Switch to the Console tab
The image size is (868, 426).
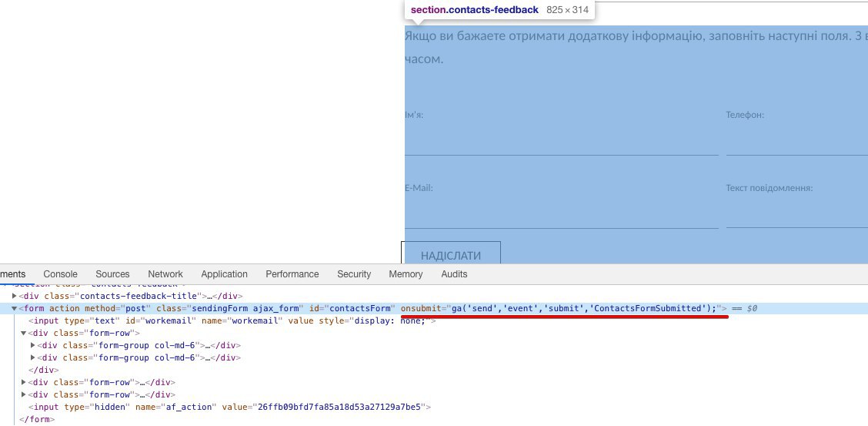(x=60, y=274)
